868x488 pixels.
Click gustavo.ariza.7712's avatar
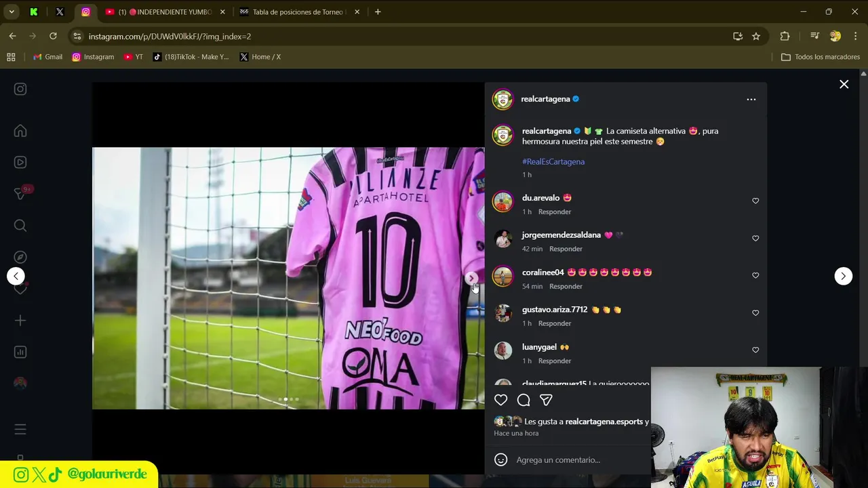click(502, 313)
